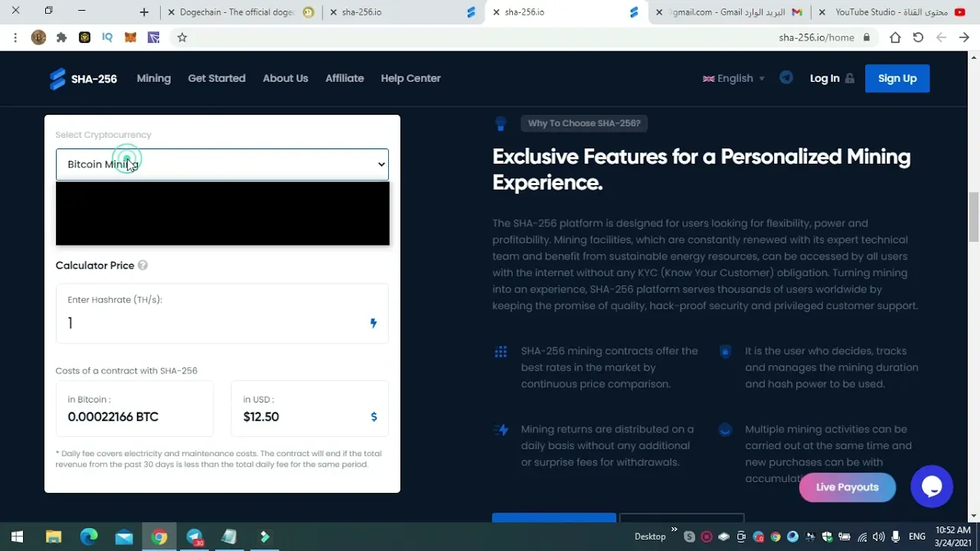Open the Help Center link
This screenshot has width=980, height=551.
(410, 78)
